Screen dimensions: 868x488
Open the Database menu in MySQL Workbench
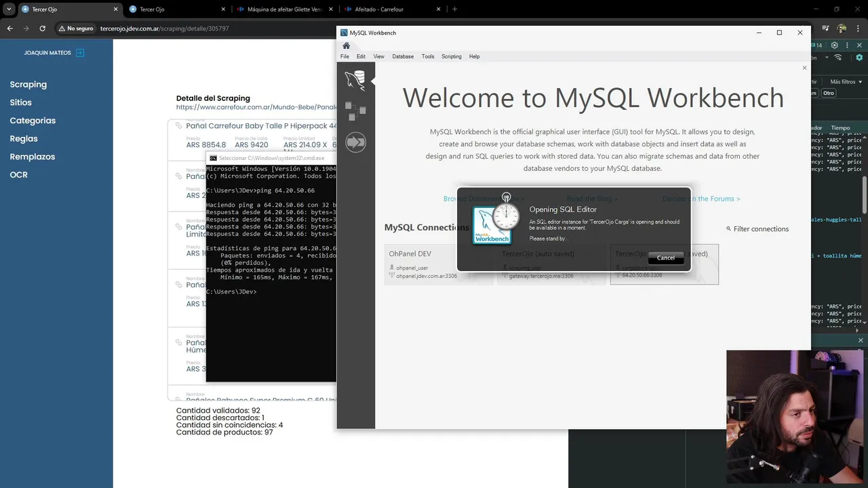pyautogui.click(x=403, y=56)
